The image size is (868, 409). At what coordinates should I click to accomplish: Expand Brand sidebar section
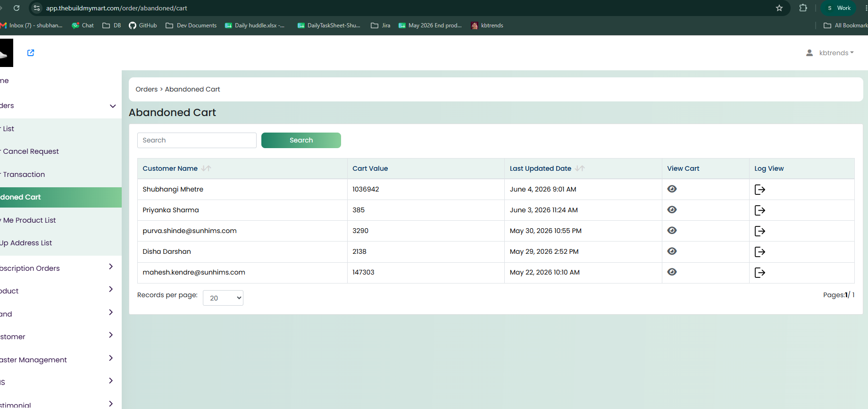tap(111, 312)
